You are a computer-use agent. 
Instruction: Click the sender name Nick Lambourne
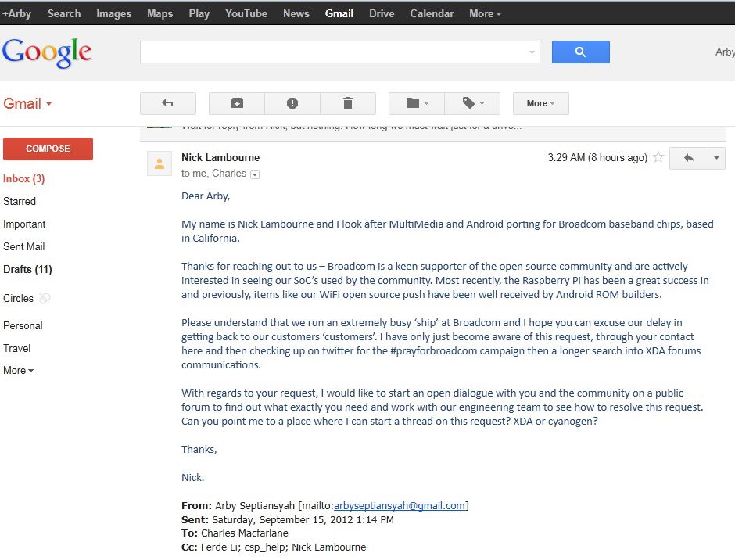point(220,157)
